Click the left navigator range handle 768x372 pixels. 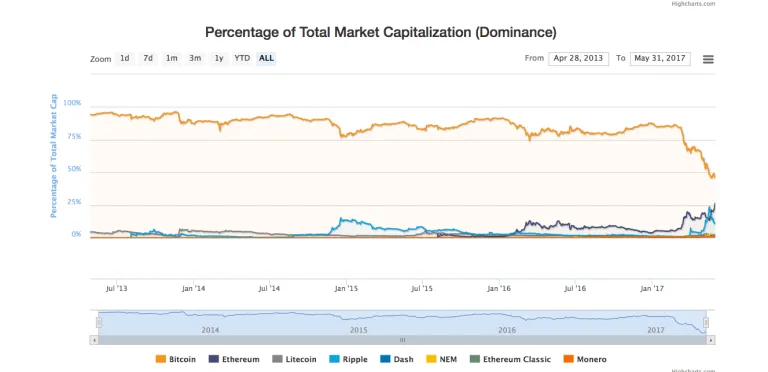(98, 323)
